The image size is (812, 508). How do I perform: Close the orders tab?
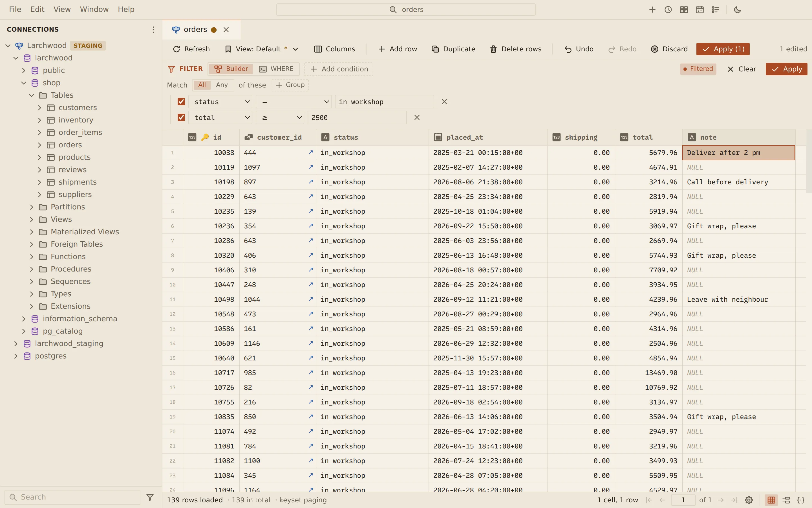[x=226, y=30]
